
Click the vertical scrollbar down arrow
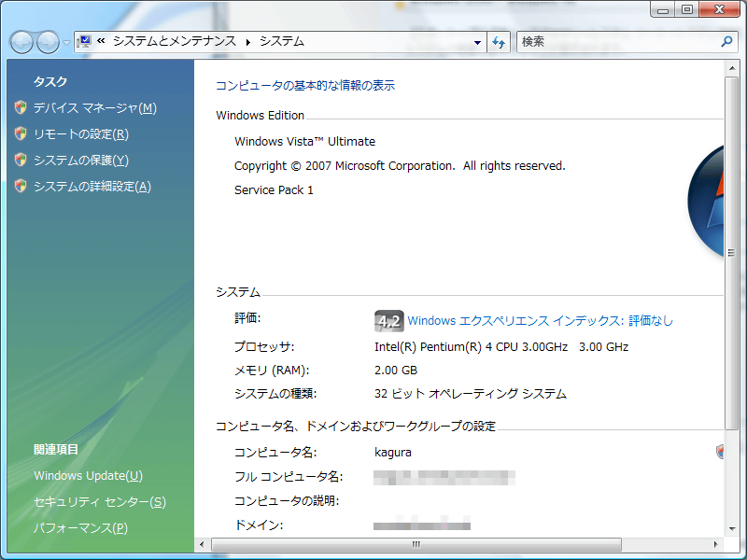click(732, 529)
